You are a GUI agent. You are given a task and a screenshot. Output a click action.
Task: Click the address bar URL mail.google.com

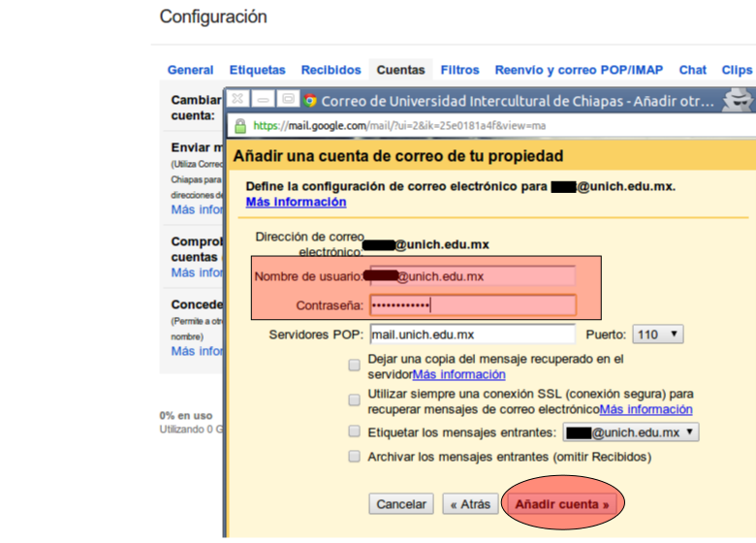coord(399,126)
